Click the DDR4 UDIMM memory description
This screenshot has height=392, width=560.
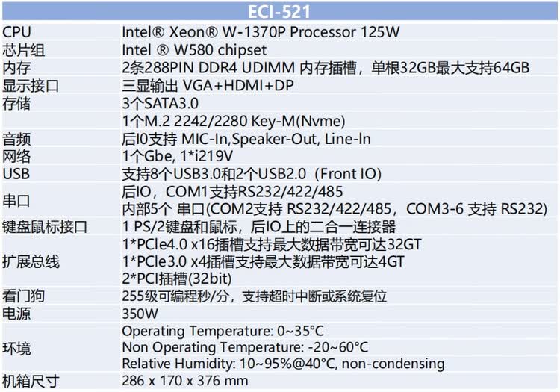pos(326,68)
